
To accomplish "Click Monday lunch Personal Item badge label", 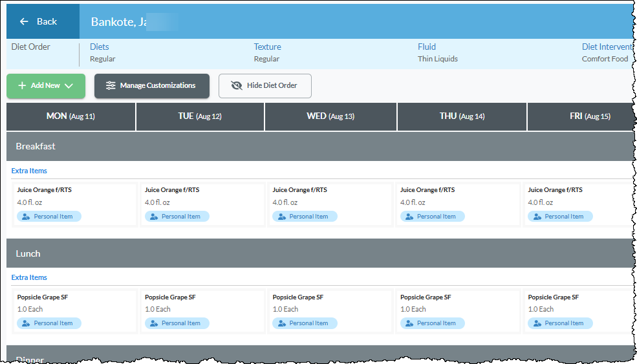I will [53, 323].
